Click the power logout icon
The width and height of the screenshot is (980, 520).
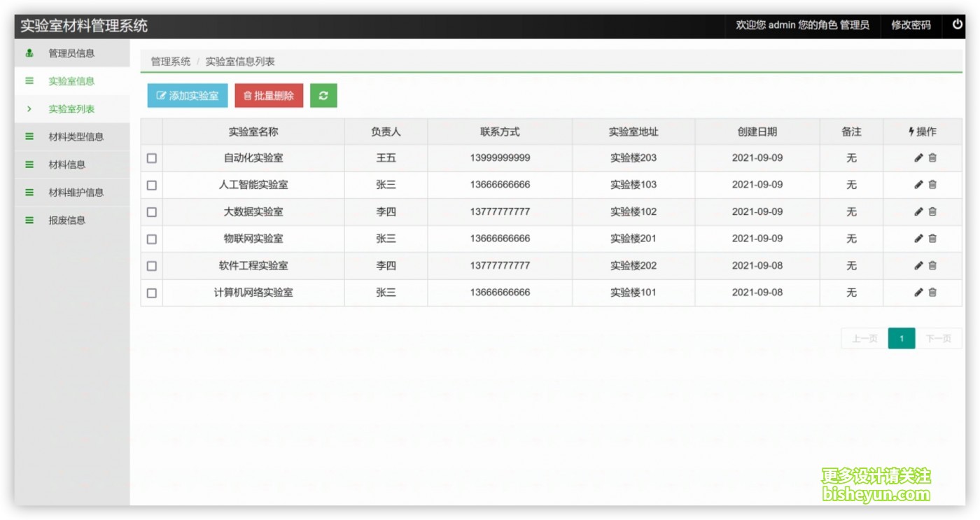[958, 24]
